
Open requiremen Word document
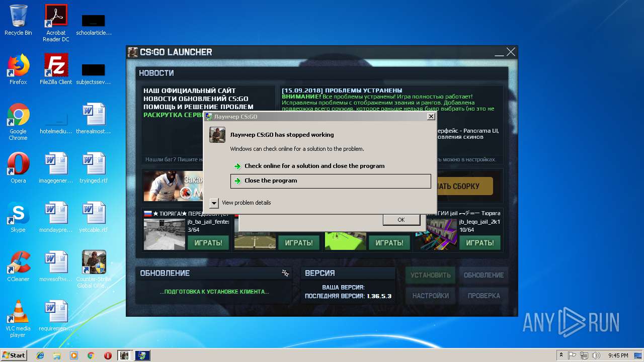click(56, 316)
